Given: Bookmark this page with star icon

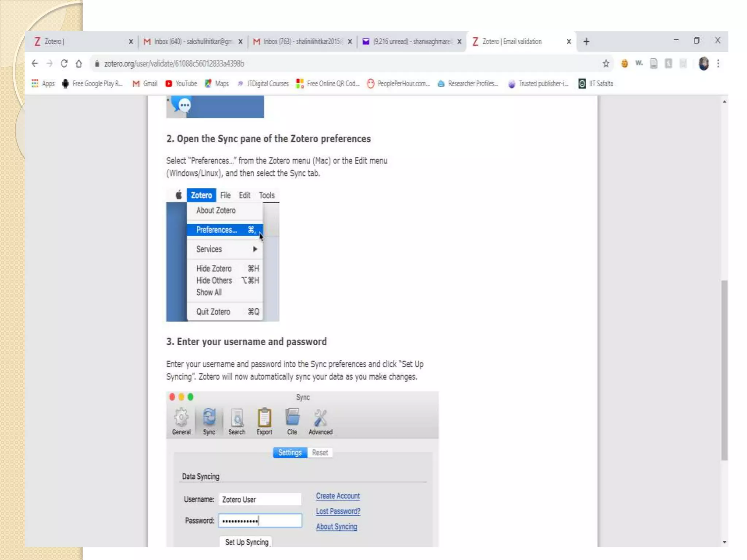Looking at the screenshot, I should [x=606, y=63].
